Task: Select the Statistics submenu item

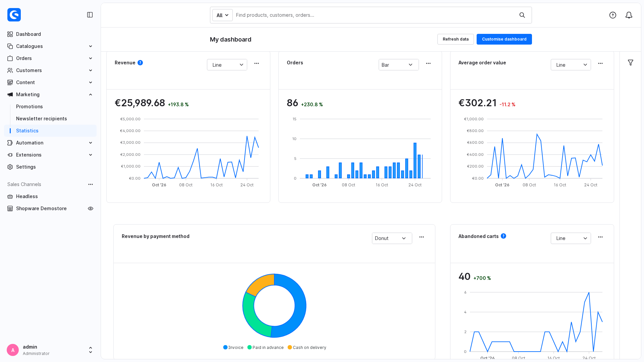Action: (x=50, y=131)
